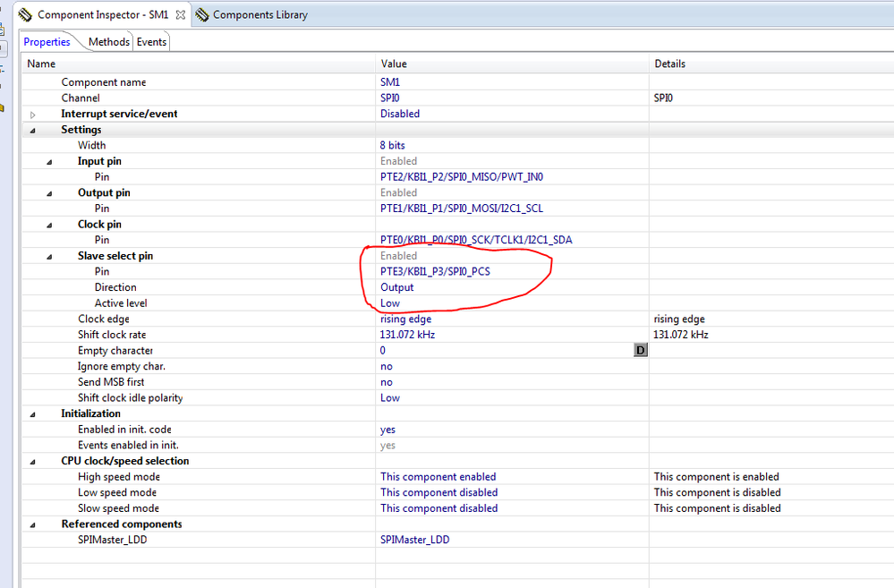Edit the Component name value SM1
The image size is (894, 588).
click(x=390, y=82)
